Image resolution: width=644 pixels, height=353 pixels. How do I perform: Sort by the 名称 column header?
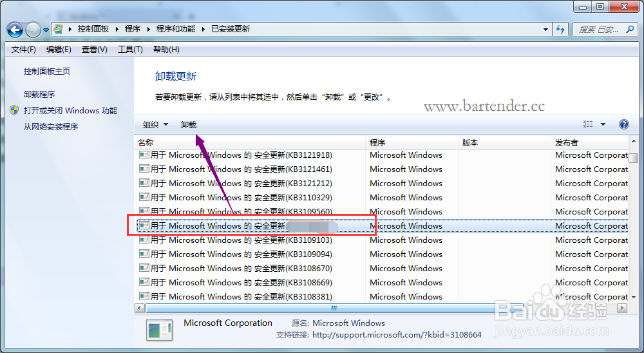pos(250,143)
